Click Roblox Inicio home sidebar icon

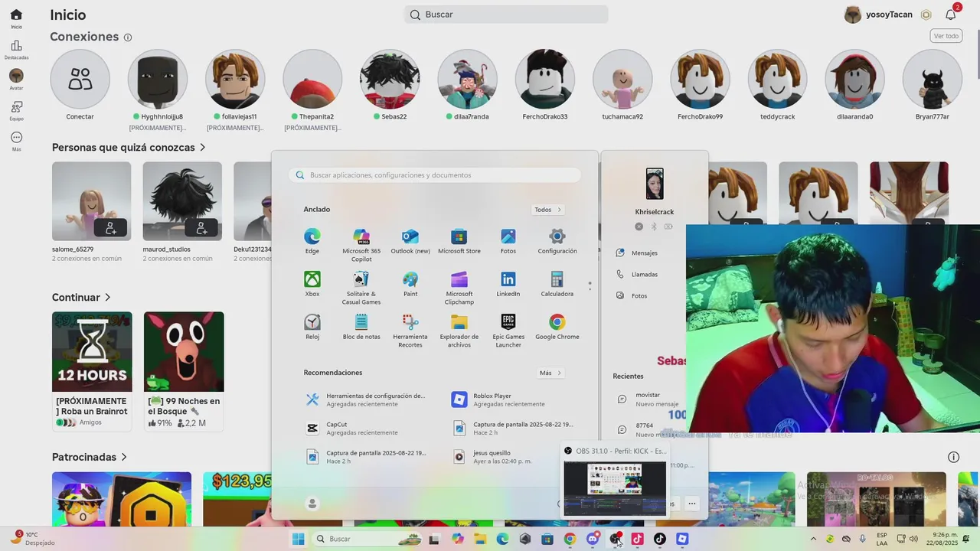(x=16, y=18)
